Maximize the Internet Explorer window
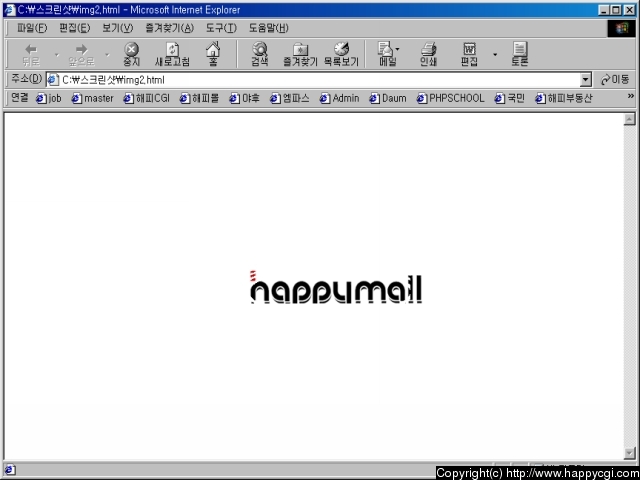 (617, 10)
